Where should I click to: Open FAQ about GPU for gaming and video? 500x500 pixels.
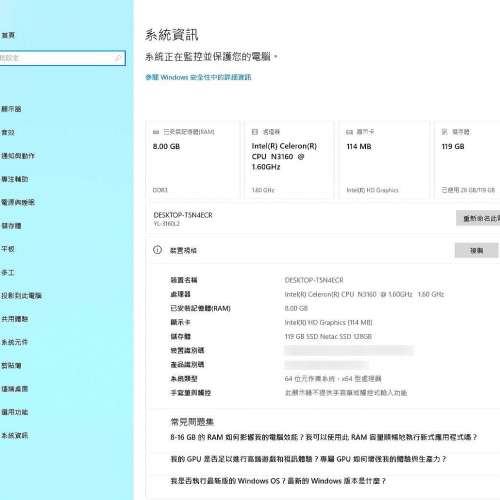click(x=308, y=459)
